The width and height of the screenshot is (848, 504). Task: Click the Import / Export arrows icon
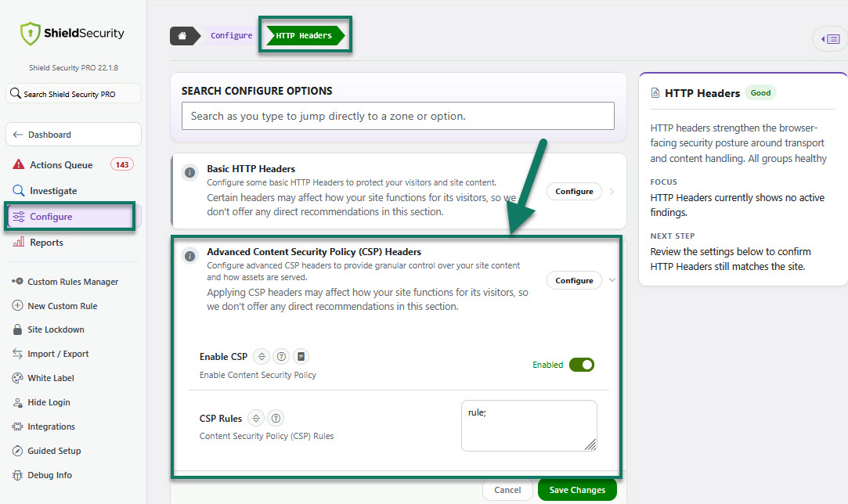[17, 354]
